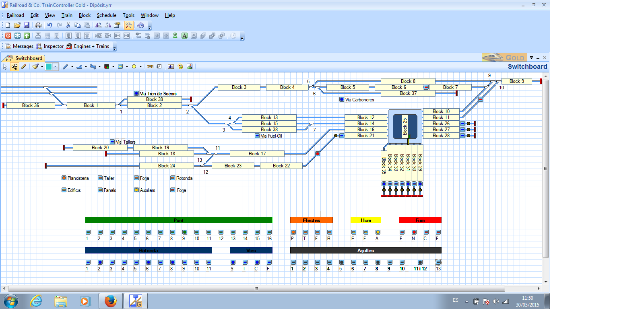The width and height of the screenshot is (644, 309).
Task: Open the fill color dropdown arrow
Action: click(x=56, y=67)
